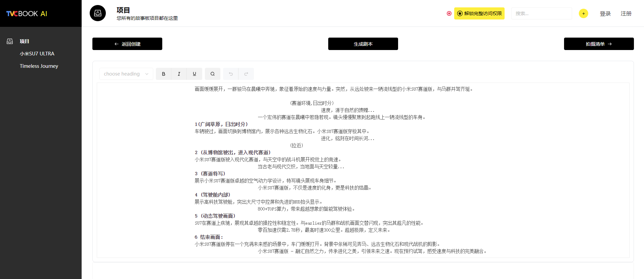
Task: Click the line beginning '800+TOPS算力'
Action: [x=306, y=209]
